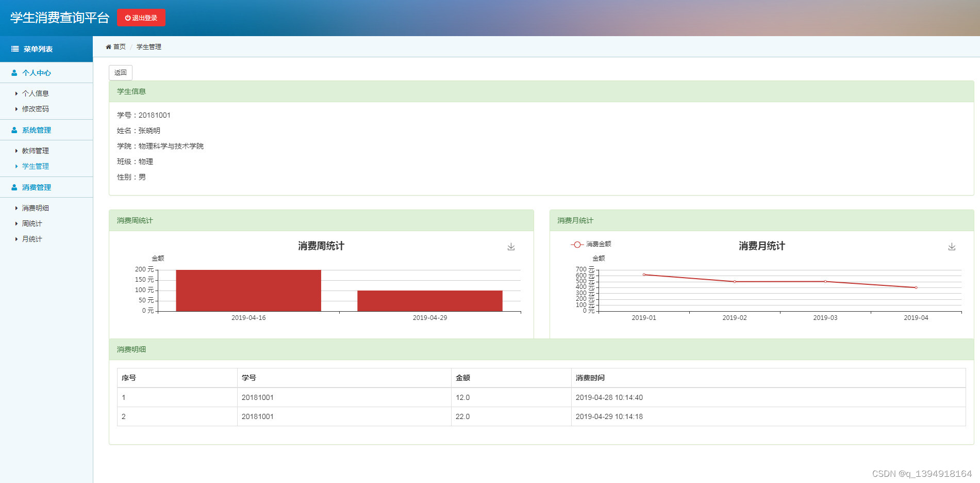Viewport: 980px width, 483px height.
Task: Click the 班级：物理 line
Action: 135,162
